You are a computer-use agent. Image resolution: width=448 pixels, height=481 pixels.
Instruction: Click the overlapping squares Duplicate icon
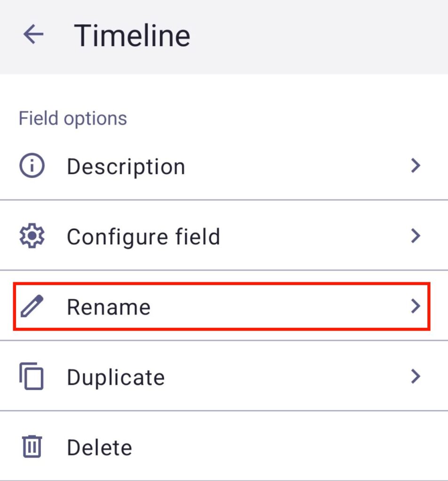tap(31, 377)
